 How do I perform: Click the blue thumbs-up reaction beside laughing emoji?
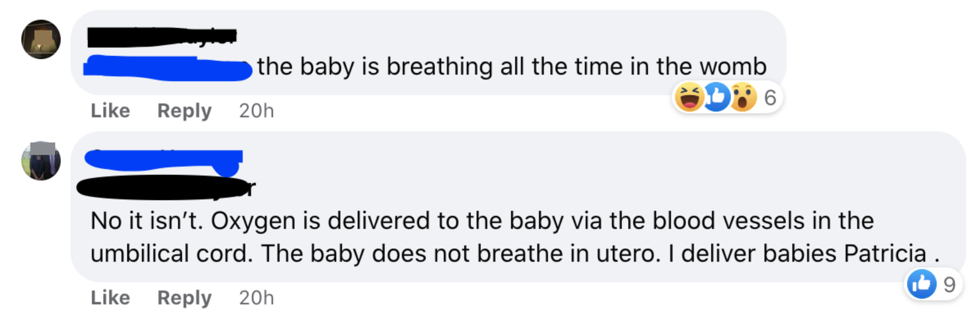pos(717,97)
